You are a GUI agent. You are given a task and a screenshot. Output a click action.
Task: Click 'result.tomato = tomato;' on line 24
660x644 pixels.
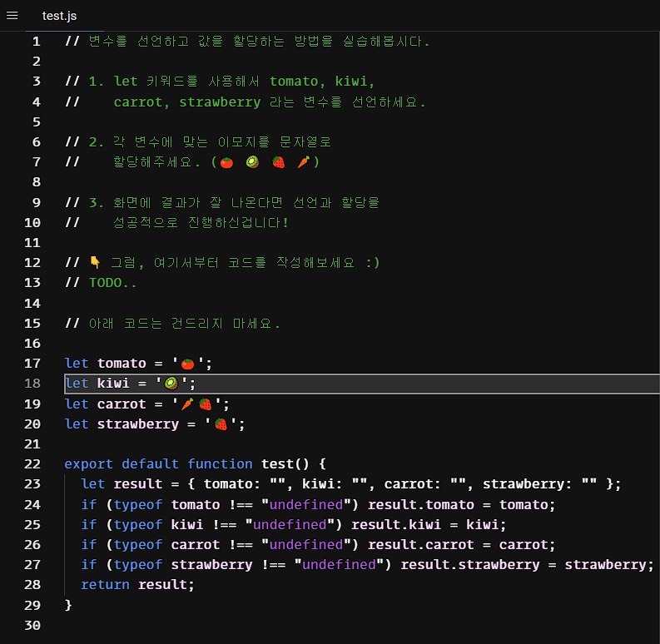pyautogui.click(x=461, y=504)
